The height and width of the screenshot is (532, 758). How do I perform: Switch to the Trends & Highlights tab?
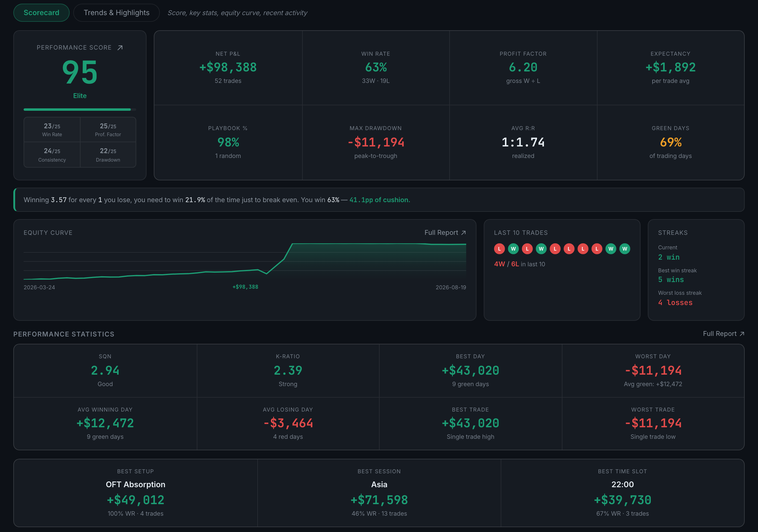[117, 12]
